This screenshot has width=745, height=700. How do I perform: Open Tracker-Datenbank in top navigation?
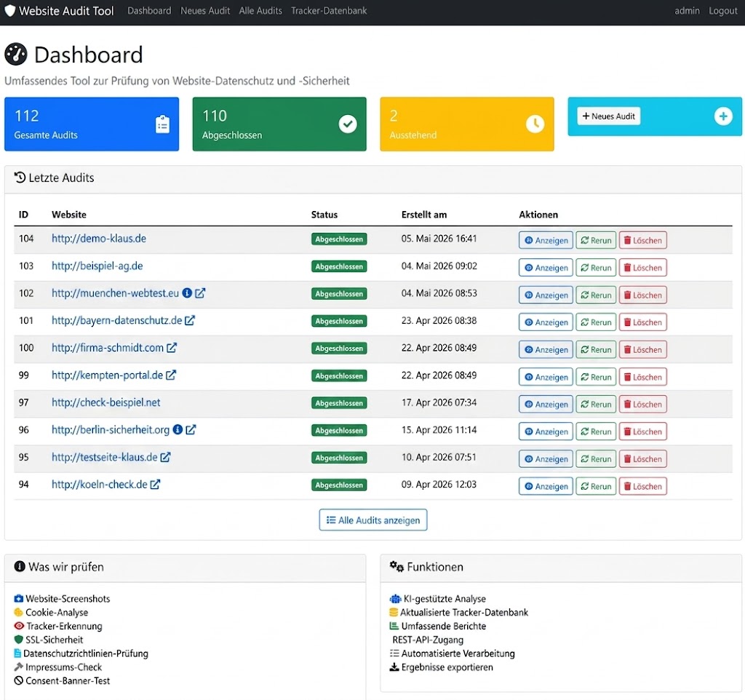point(329,11)
